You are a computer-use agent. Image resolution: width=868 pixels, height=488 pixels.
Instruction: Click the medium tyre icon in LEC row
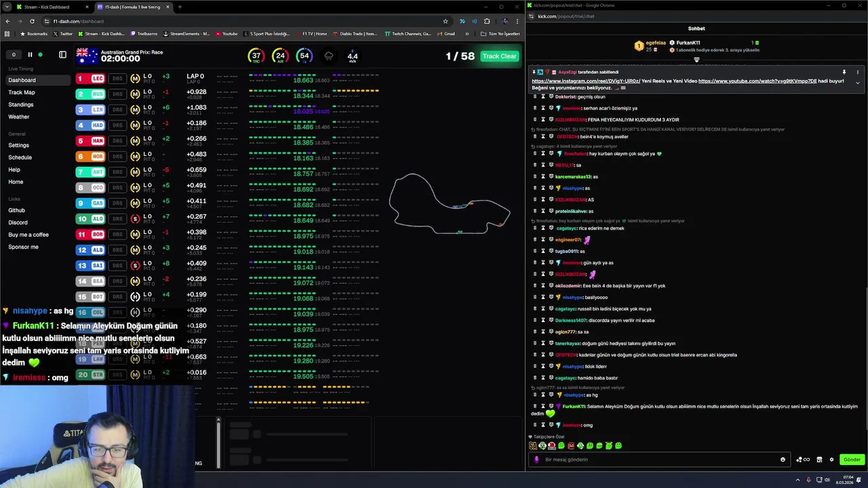pyautogui.click(x=135, y=79)
